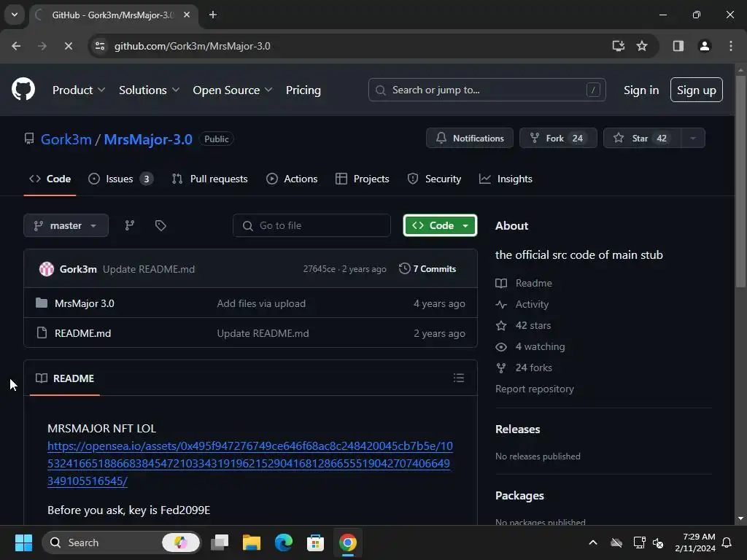
Task: Click the MrsMajor 3.0 folder icon
Action: [42, 303]
